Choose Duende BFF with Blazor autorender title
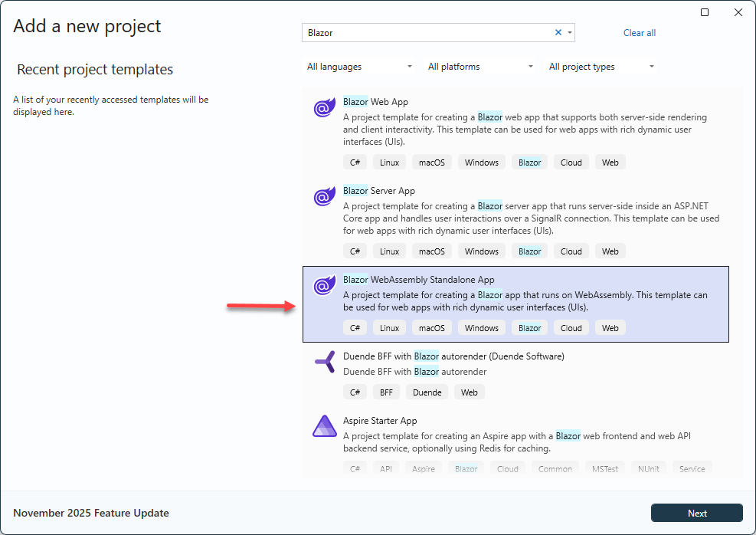 point(453,356)
